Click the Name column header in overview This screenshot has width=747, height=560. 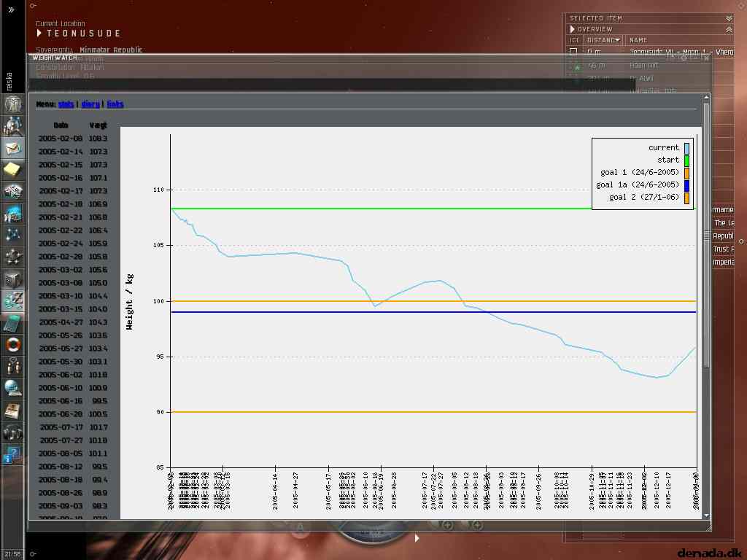coord(638,41)
